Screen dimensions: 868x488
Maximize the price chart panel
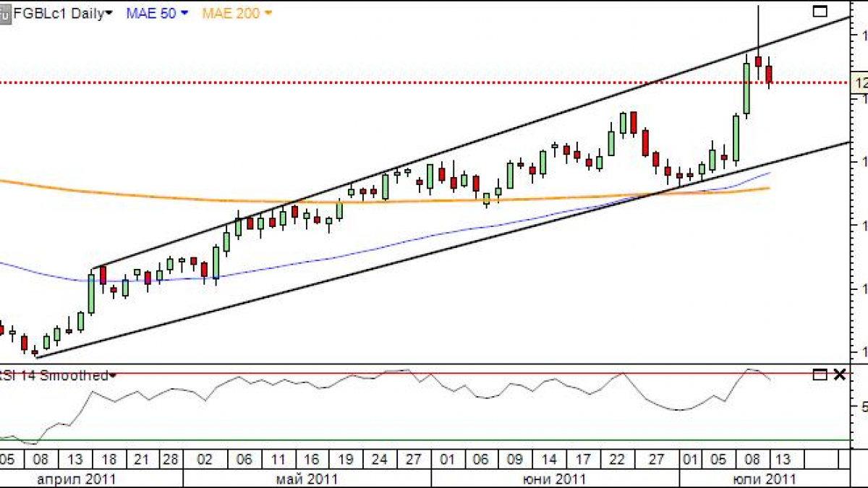pos(820,11)
